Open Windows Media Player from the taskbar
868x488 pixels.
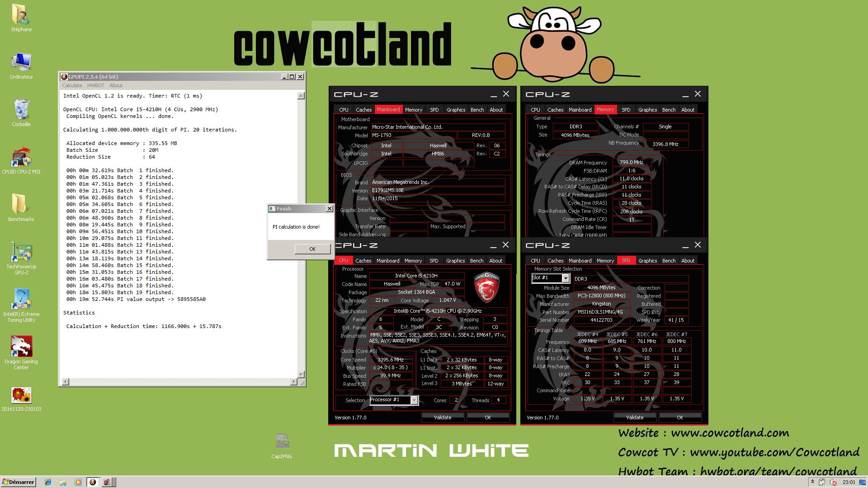point(78,482)
